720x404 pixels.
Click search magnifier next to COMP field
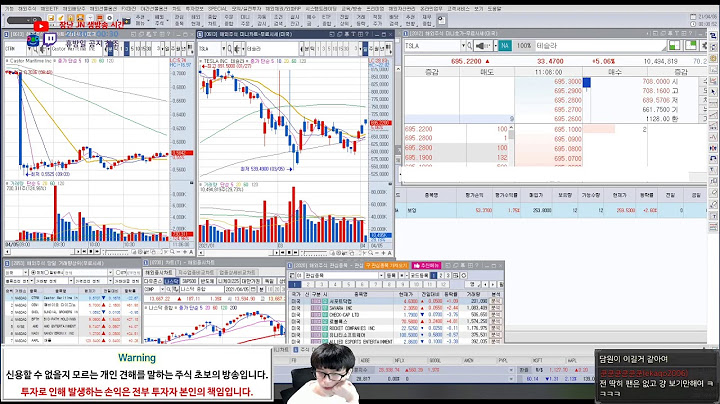point(169,289)
